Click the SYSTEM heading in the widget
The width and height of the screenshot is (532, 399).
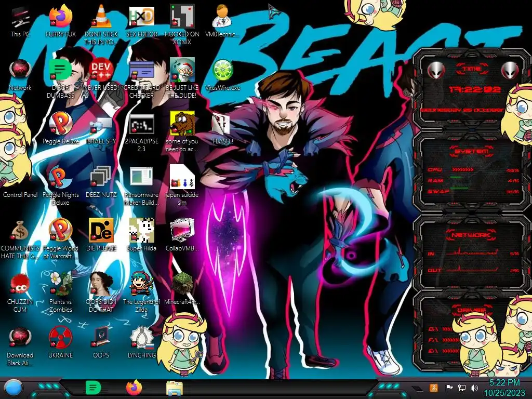click(x=471, y=151)
